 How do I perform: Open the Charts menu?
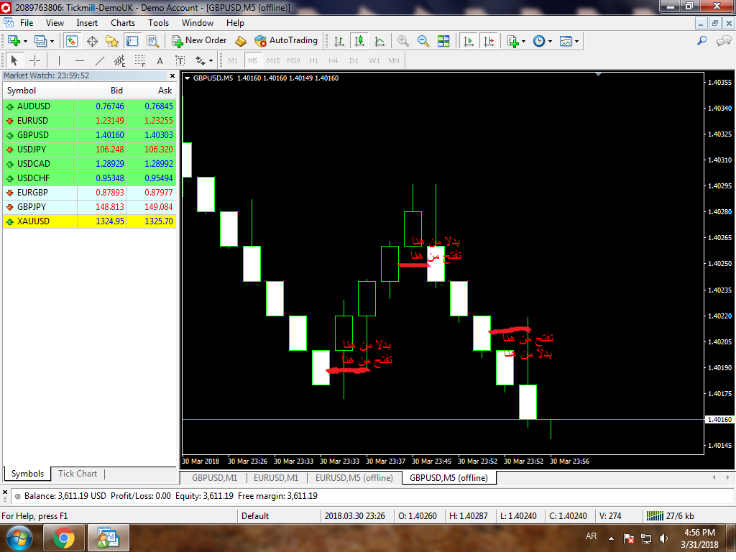[122, 22]
